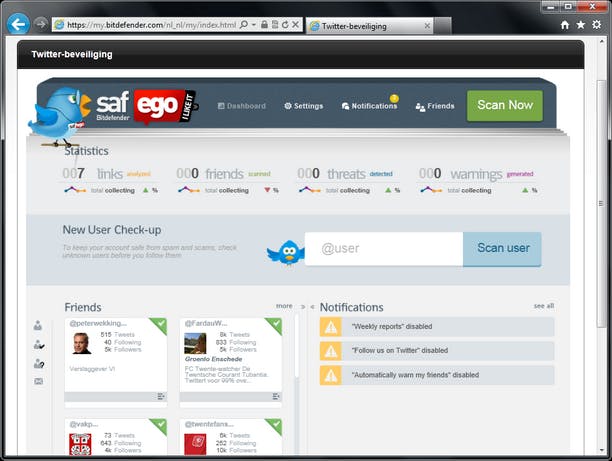Collapse the Notifications panel with the « arrow

[313, 307]
